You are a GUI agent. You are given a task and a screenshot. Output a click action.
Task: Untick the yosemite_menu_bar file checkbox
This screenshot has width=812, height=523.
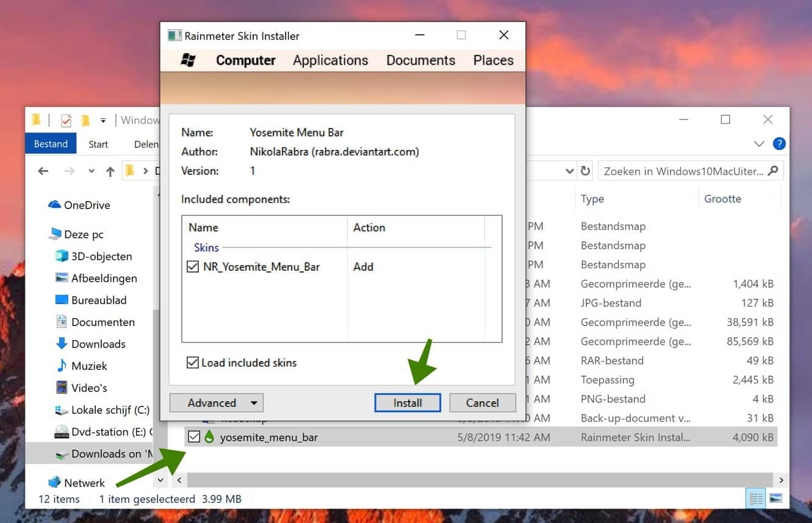[194, 437]
